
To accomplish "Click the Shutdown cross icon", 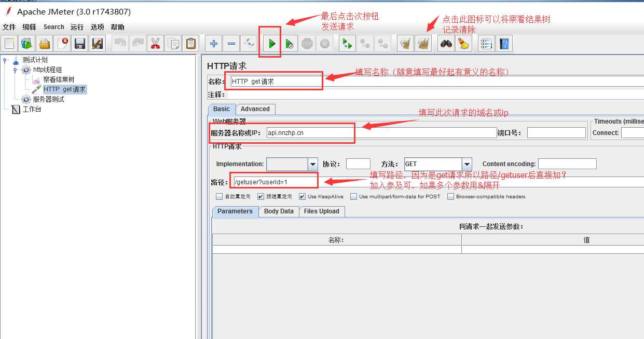I will pyautogui.click(x=325, y=44).
